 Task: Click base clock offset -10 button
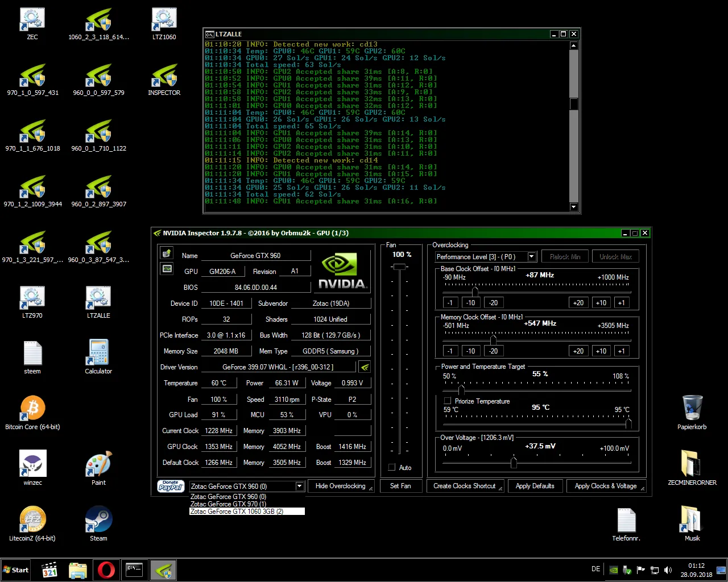click(470, 303)
